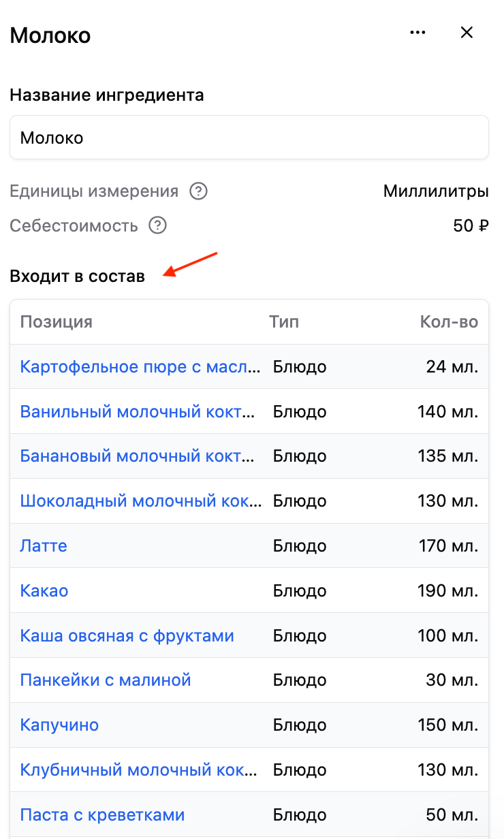Click help icon next to Себестоимость

click(157, 225)
